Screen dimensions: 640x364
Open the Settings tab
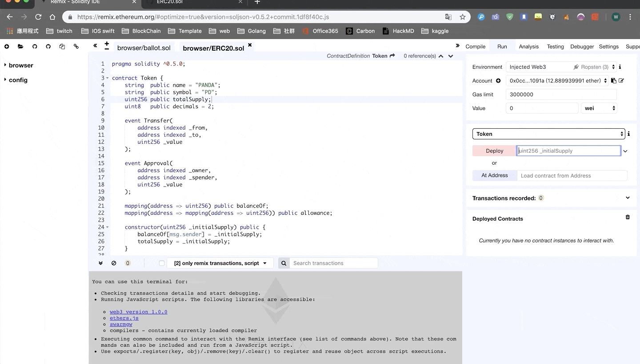tap(608, 46)
